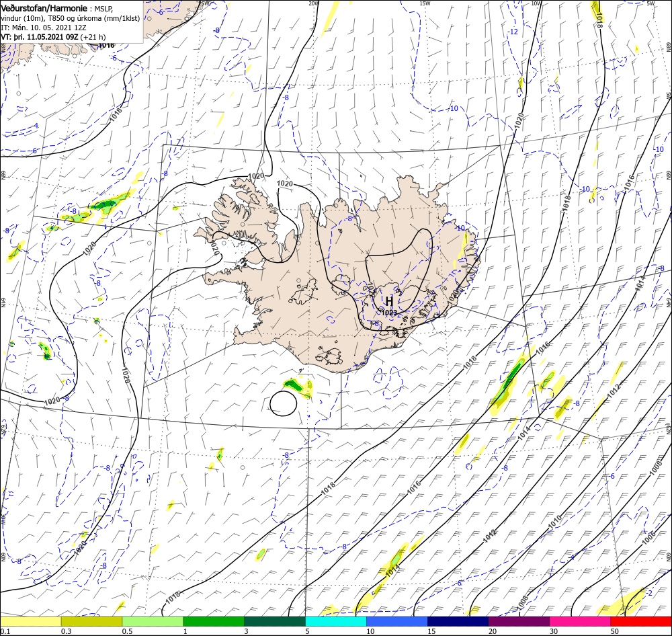672x636 pixels.
Task: Click the 15W longitude label at top
Action: [425, 3]
